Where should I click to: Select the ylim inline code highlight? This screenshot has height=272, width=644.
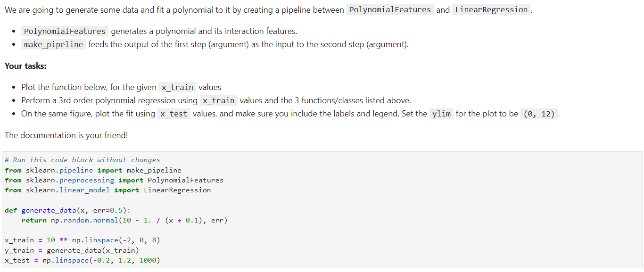click(x=441, y=113)
